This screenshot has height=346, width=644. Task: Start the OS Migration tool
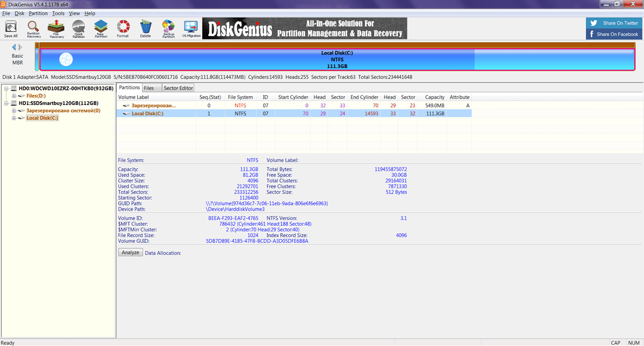pyautogui.click(x=191, y=29)
